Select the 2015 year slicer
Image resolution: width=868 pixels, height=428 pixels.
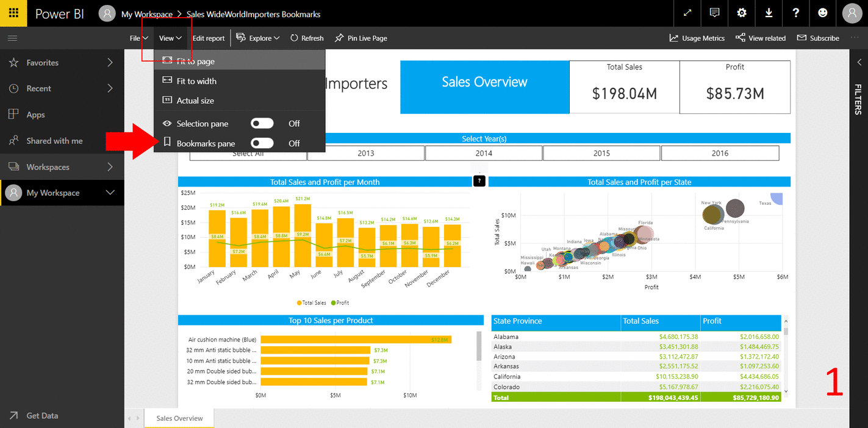[x=601, y=152]
